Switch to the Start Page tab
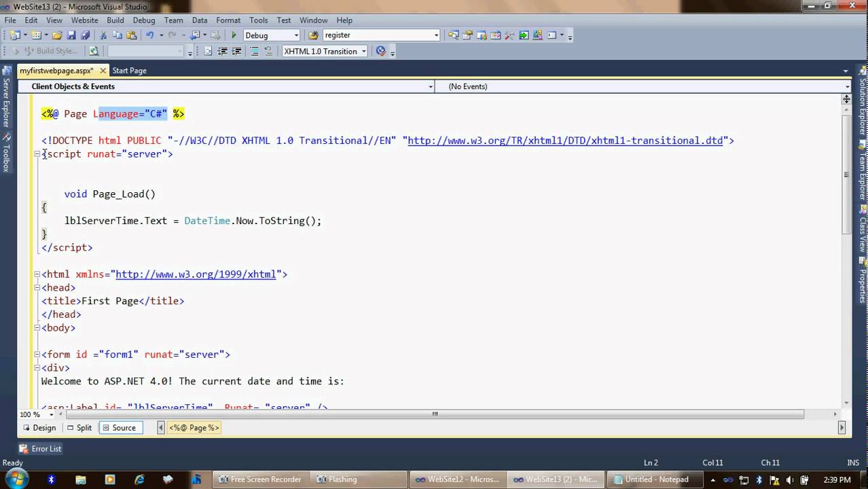Screen dimensions: 868x489 pos(129,71)
